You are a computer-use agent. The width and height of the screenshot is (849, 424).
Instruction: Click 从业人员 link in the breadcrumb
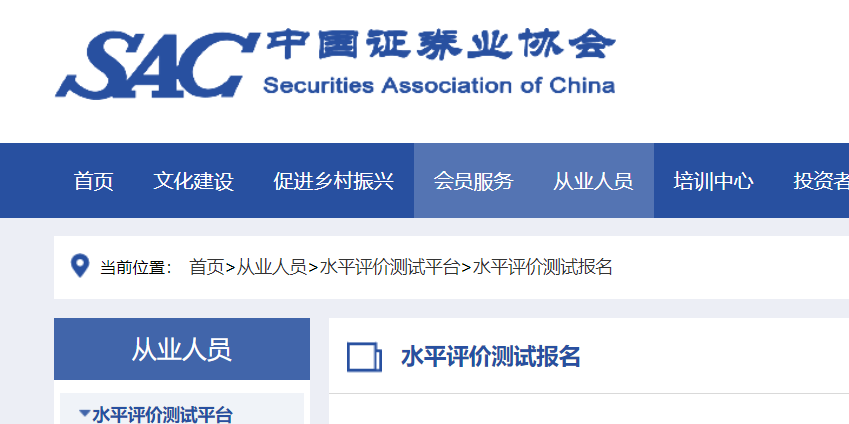click(272, 268)
